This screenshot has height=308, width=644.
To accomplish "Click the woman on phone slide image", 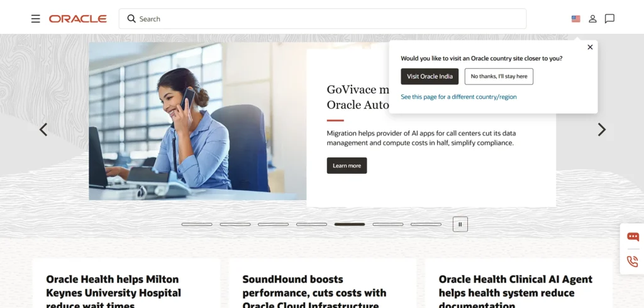I will pos(197,122).
